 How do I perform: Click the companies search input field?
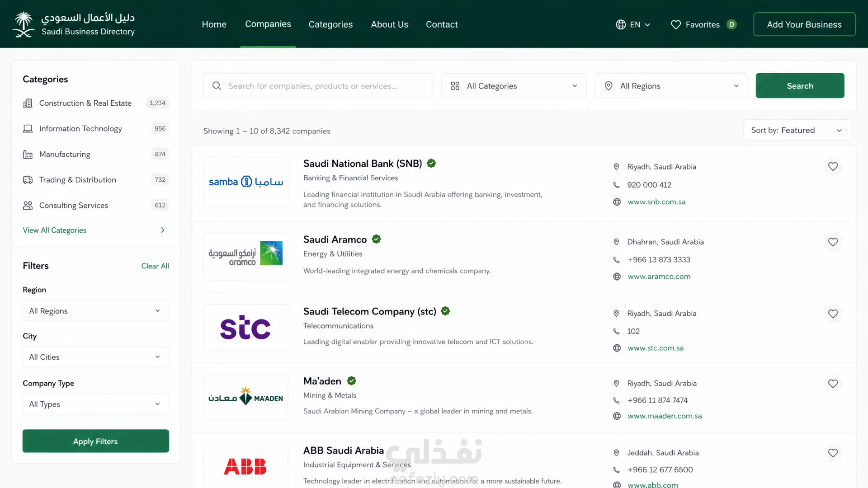click(318, 86)
